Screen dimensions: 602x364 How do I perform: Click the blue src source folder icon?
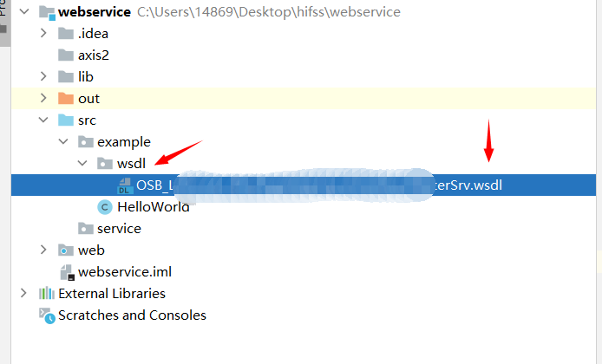coord(66,120)
